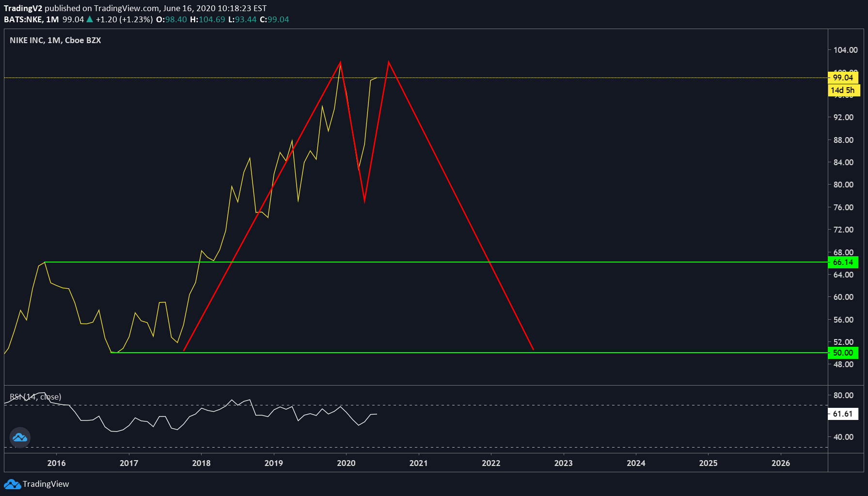Click the 88.00 price scale label

(x=843, y=140)
